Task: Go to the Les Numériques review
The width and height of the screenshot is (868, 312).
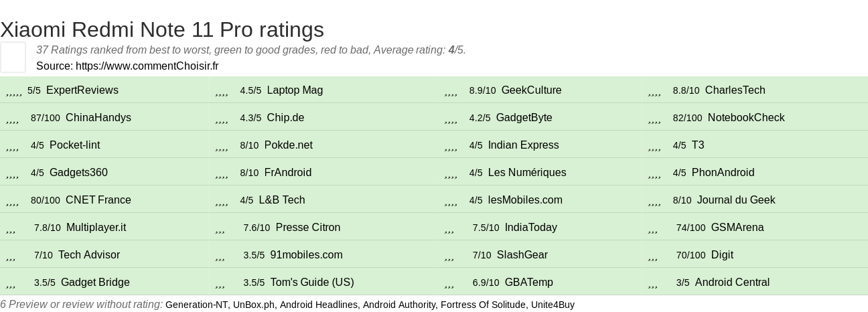Action: click(527, 173)
